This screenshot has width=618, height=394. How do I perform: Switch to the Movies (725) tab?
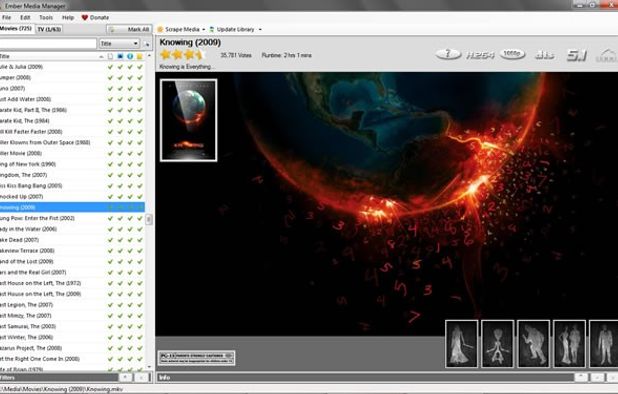16,29
